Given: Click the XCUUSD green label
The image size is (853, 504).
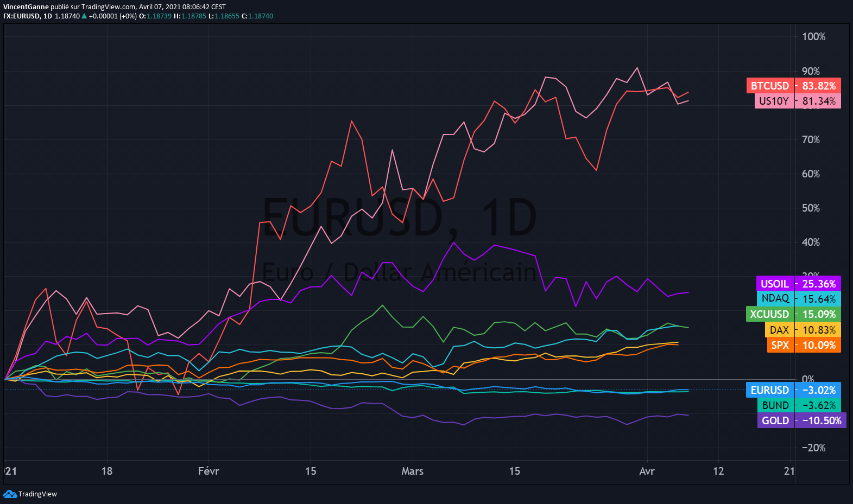Looking at the screenshot, I should point(769,314).
